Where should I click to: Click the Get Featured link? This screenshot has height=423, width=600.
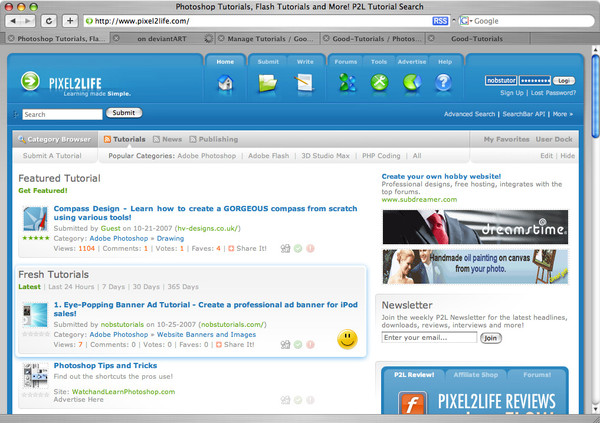point(42,191)
